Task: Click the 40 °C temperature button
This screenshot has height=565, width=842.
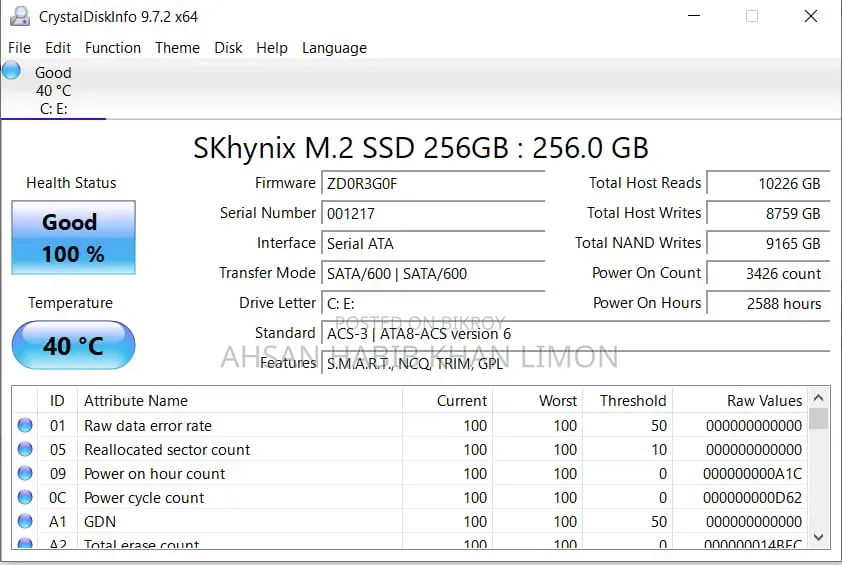Action: 74,345
